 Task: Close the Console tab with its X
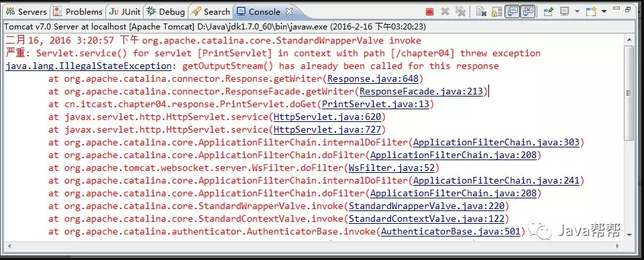(289, 11)
